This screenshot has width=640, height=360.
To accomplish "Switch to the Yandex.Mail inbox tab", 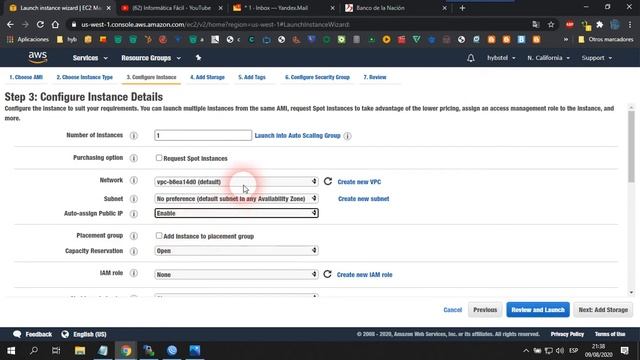I will pos(283,8).
